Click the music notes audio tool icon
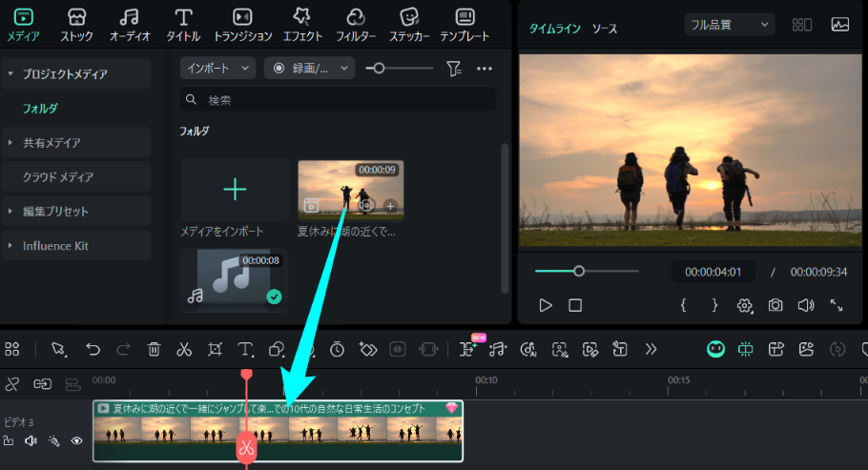 point(498,349)
